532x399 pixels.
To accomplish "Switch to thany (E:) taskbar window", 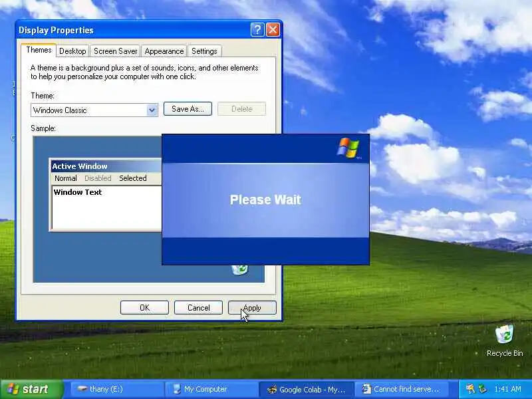I will [117, 389].
